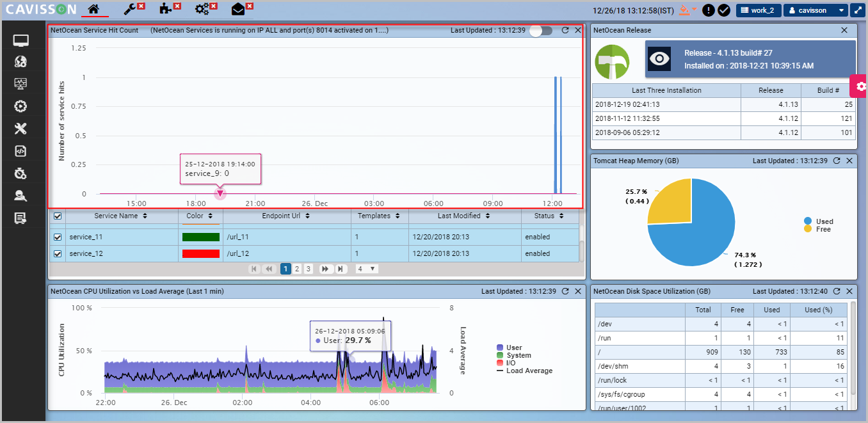Select page 2 in pagination
868x423 pixels.
point(297,269)
